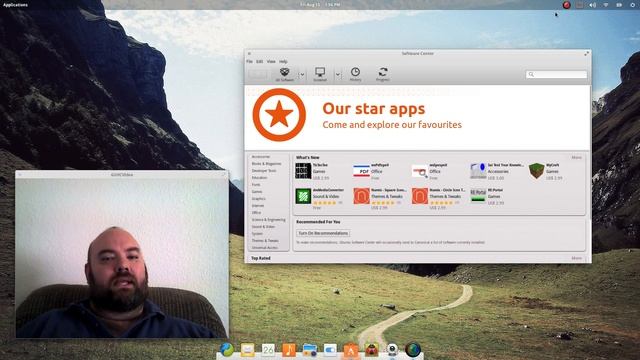Select the Books & Magazines category

click(267, 164)
